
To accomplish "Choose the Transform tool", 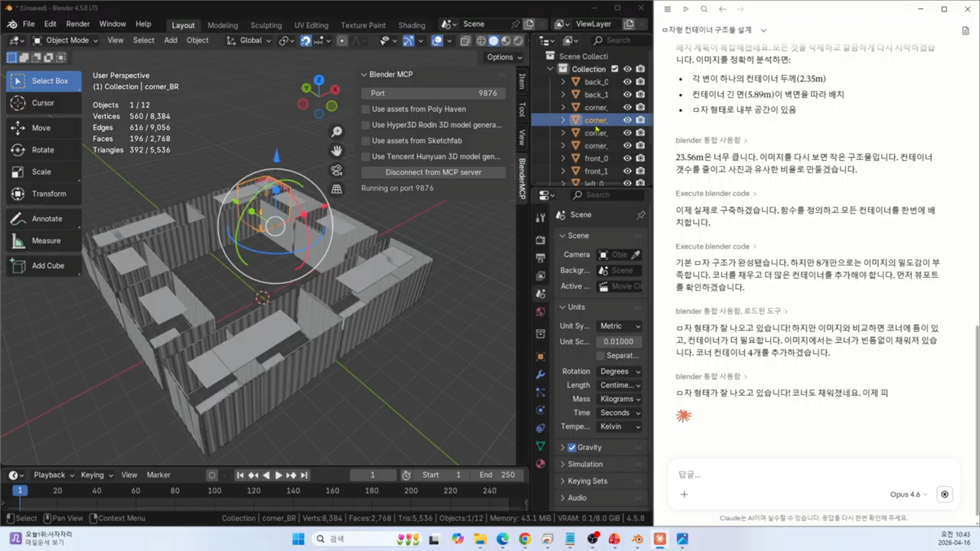I will 43,194.
